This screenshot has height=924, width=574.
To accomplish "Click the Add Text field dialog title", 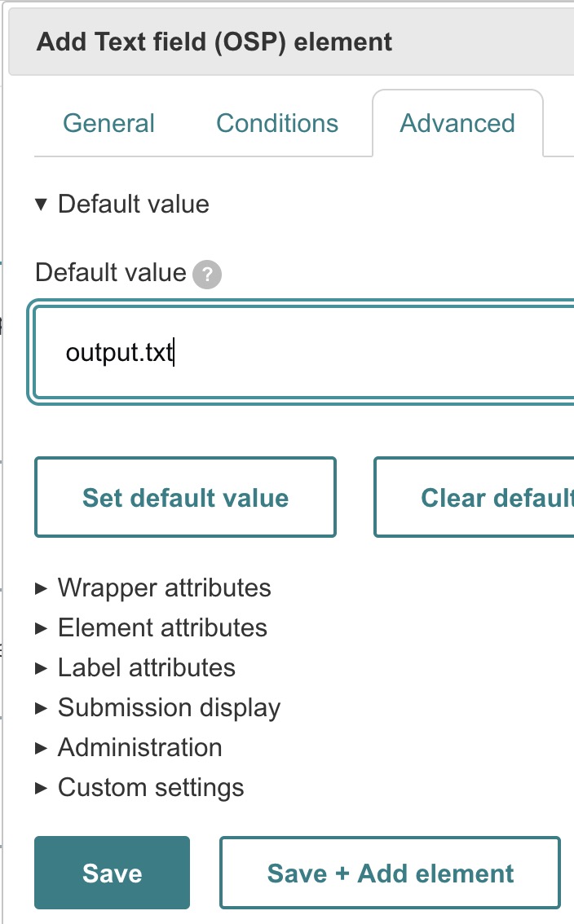I will (214, 42).
